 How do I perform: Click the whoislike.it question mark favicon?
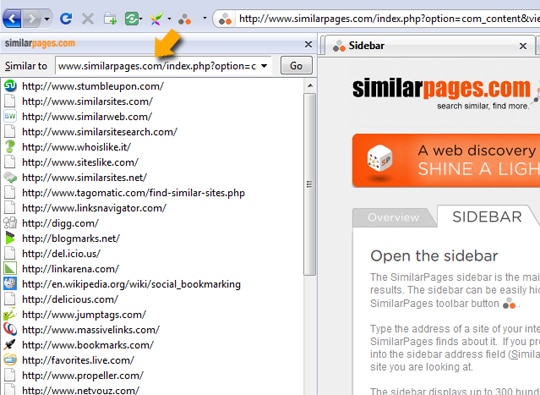click(10, 147)
